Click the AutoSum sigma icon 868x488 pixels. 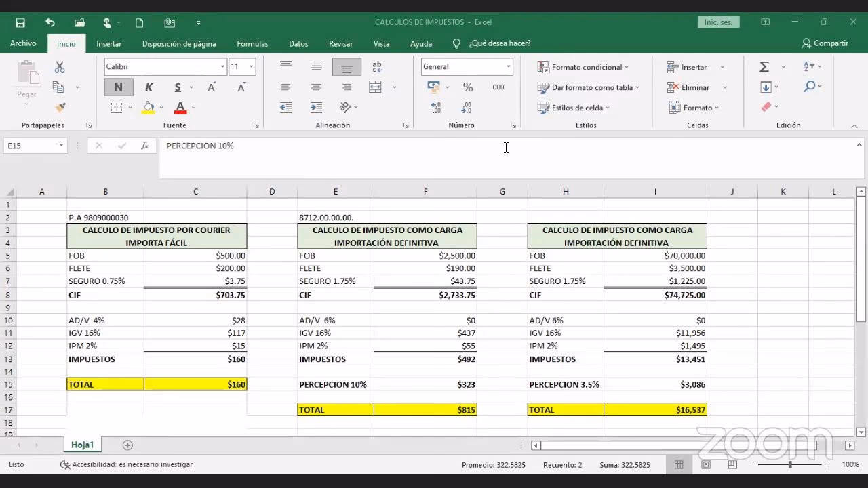coord(764,67)
